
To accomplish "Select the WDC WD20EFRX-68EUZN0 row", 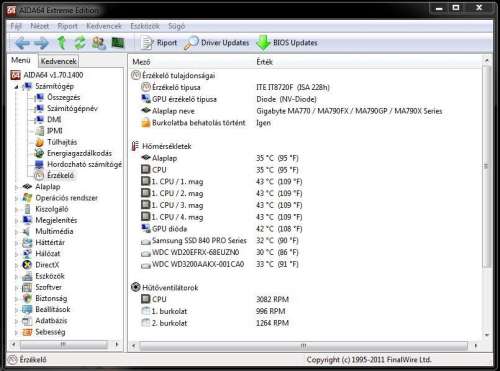I will click(220, 252).
